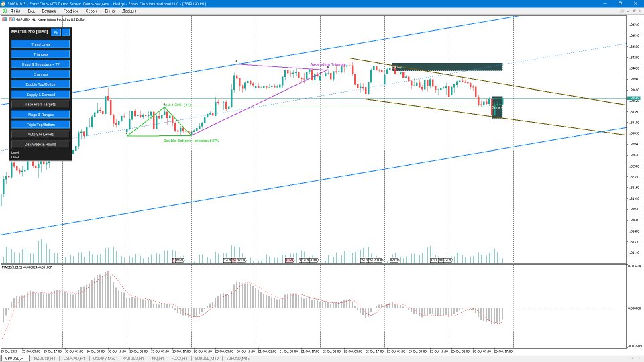Open the Вид menu
This screenshot has height=362, width=644.
tap(32, 11)
